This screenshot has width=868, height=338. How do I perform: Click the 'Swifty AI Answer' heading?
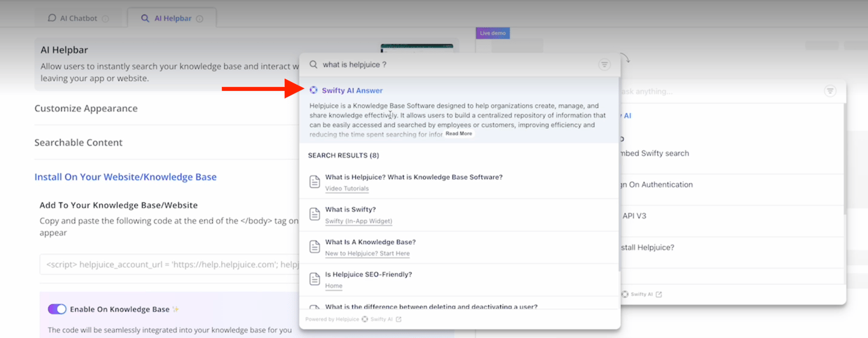[x=352, y=91]
